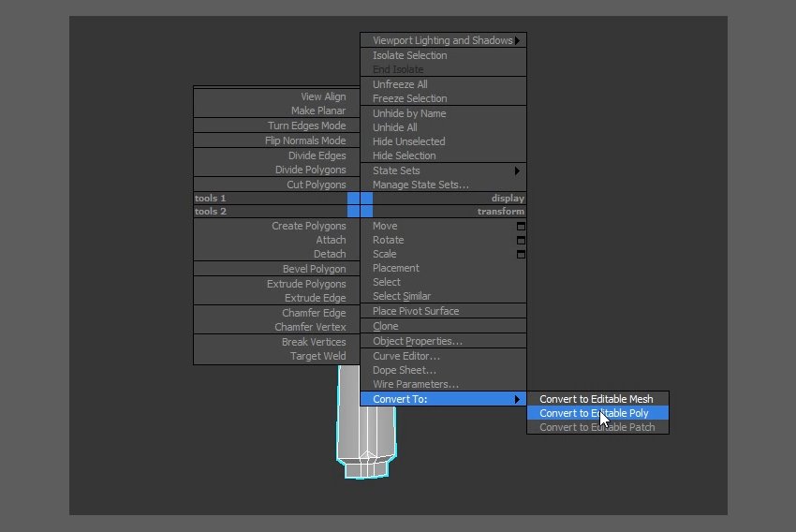Viewport: 796px width, 532px height.
Task: Choose Convert to Editable Mesh
Action: tap(596, 399)
